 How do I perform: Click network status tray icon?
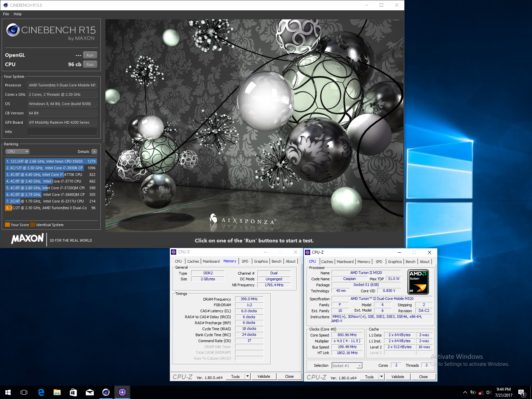[x=481, y=393]
